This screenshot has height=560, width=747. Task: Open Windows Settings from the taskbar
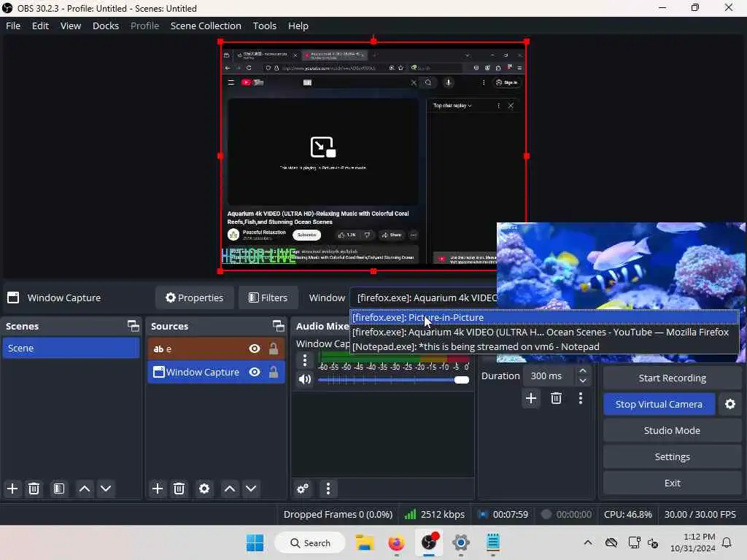point(461,542)
